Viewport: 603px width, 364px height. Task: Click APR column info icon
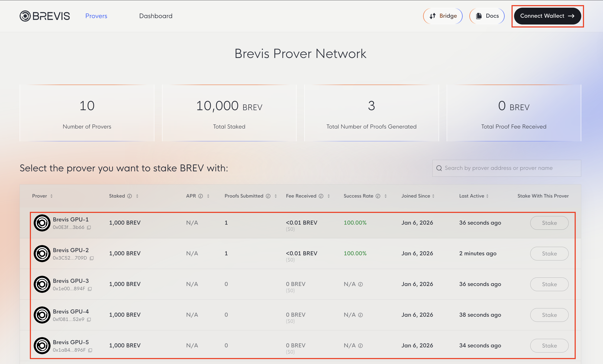coord(201,196)
